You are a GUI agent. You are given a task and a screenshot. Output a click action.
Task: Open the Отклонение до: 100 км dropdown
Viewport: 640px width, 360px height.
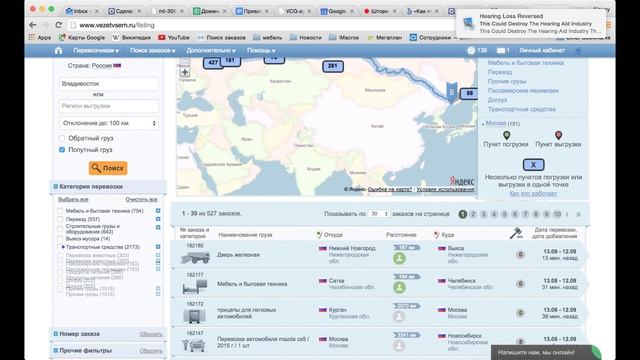click(x=109, y=123)
